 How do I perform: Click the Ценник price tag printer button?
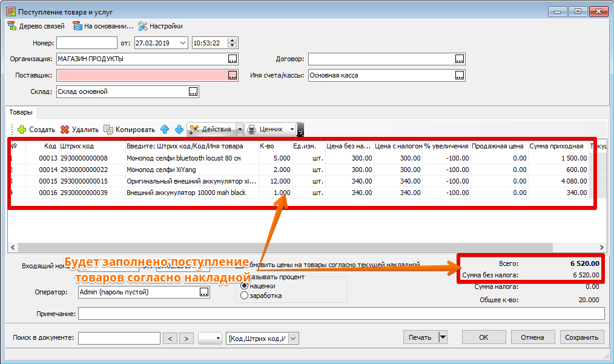[x=266, y=129]
